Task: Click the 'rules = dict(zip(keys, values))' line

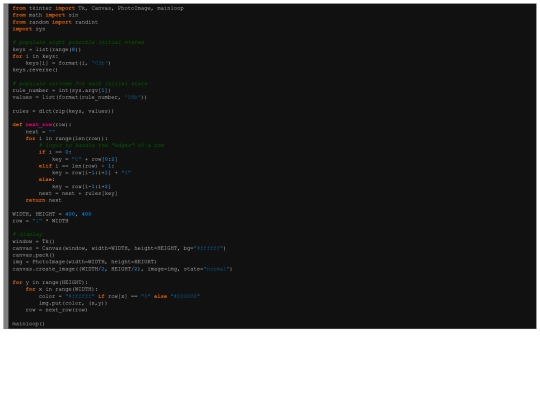Action: click(63, 111)
